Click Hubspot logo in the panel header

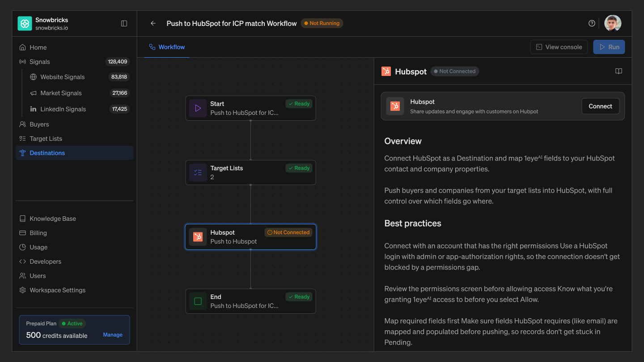[386, 71]
